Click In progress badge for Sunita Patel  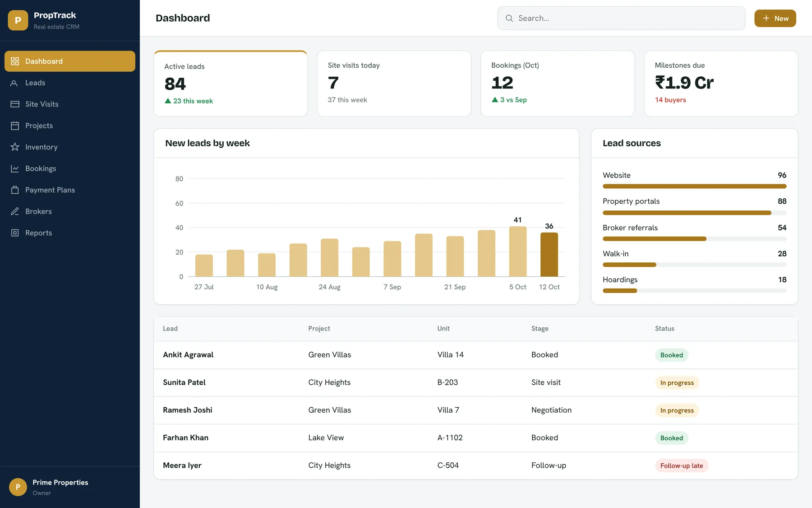pyautogui.click(x=677, y=382)
